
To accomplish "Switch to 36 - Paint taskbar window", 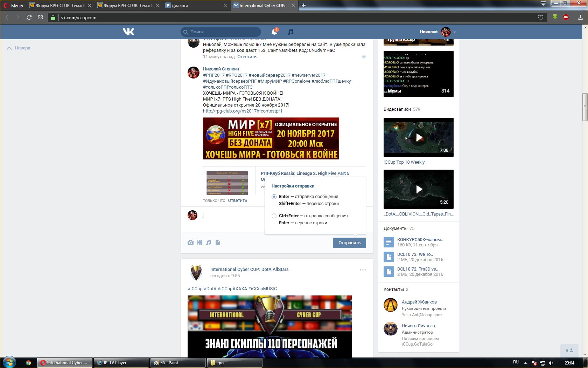I will pyautogui.click(x=178, y=363).
